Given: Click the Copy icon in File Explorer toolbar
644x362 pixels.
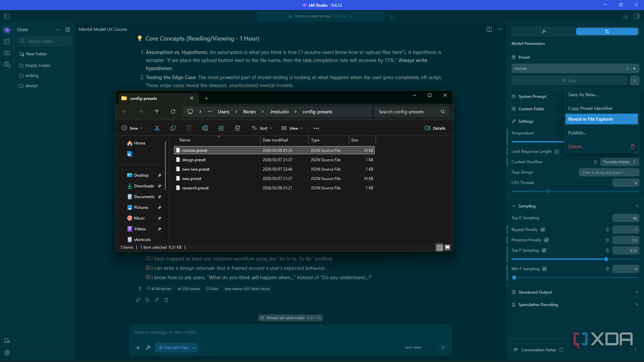Looking at the screenshot, I should [173, 128].
